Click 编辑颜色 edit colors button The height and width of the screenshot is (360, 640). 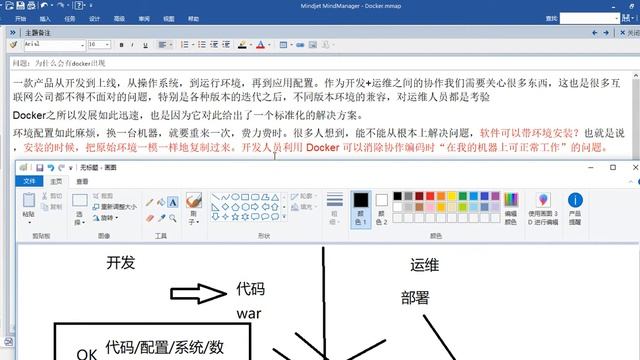(511, 209)
